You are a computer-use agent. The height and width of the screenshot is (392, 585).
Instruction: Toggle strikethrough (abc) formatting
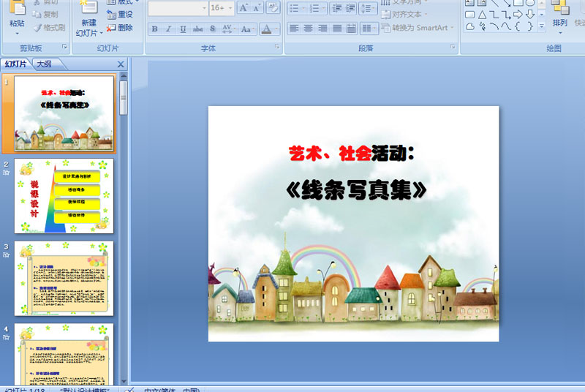[197, 29]
